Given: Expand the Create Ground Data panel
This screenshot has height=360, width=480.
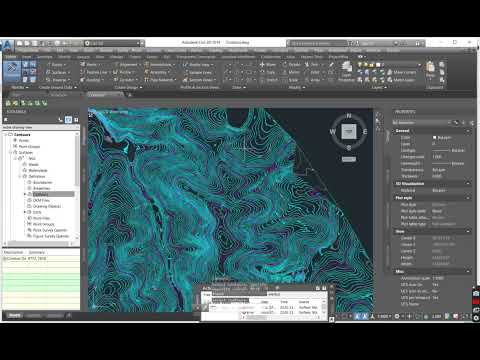Looking at the screenshot, I should click(58, 87).
